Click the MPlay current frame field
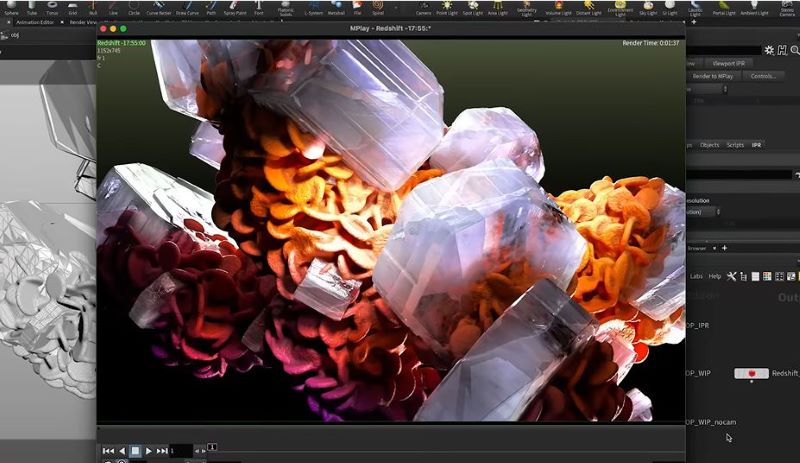Screen dimensions: 800x463 pyautogui.click(x=181, y=451)
